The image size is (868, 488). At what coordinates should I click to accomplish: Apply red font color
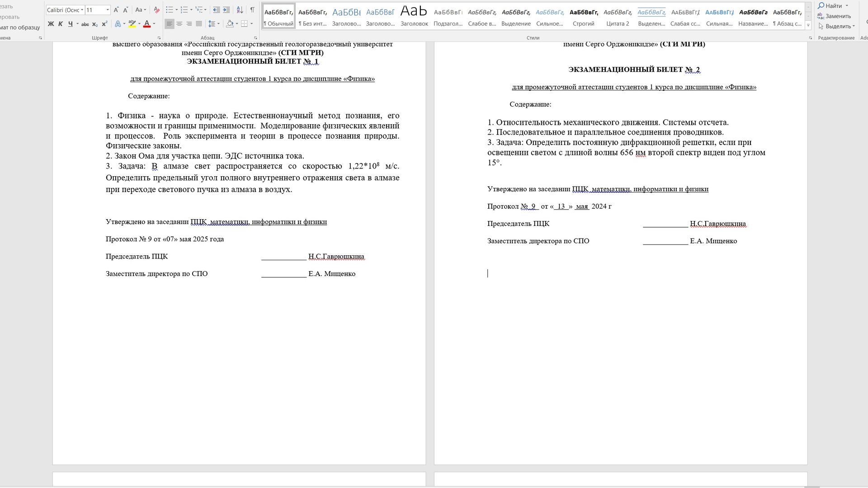pos(147,24)
